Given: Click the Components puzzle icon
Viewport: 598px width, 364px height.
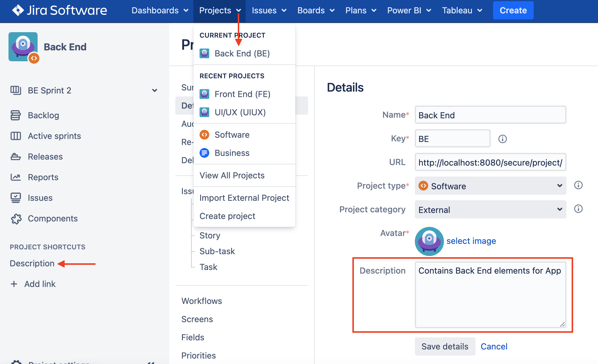Looking at the screenshot, I should [16, 219].
